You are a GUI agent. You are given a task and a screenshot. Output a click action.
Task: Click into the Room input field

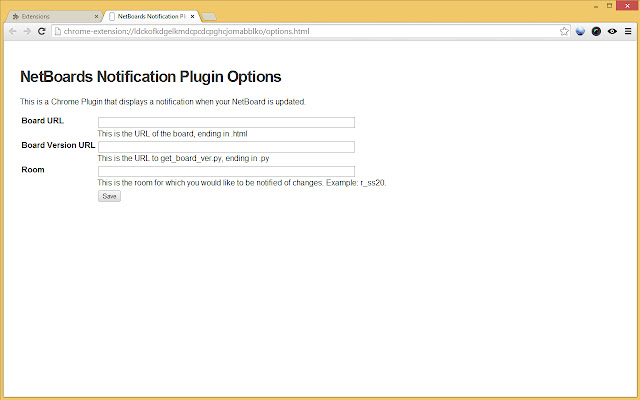[x=226, y=171]
